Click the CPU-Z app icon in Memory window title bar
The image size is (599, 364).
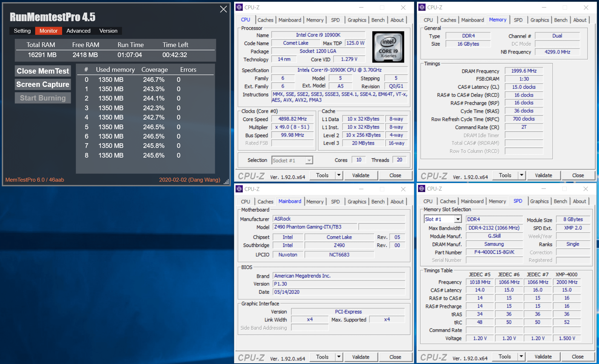pyautogui.click(x=422, y=7)
